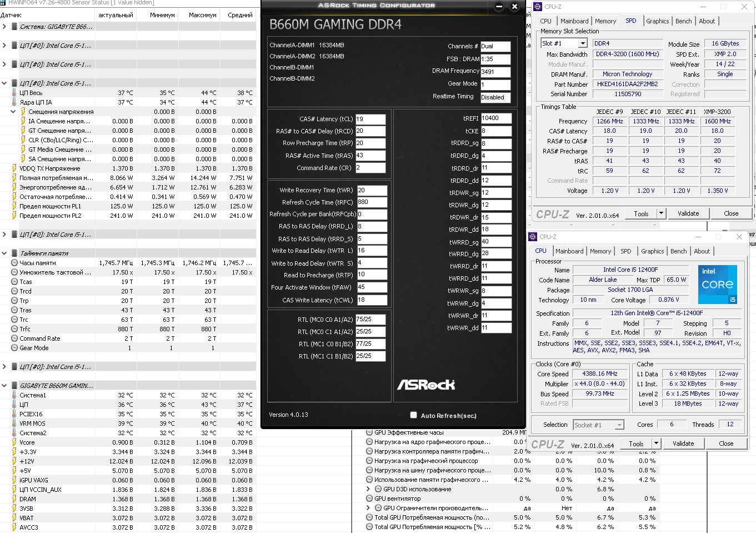Click the thermometer icon beside PCIEX16
The image size is (756, 533).
tap(14, 414)
